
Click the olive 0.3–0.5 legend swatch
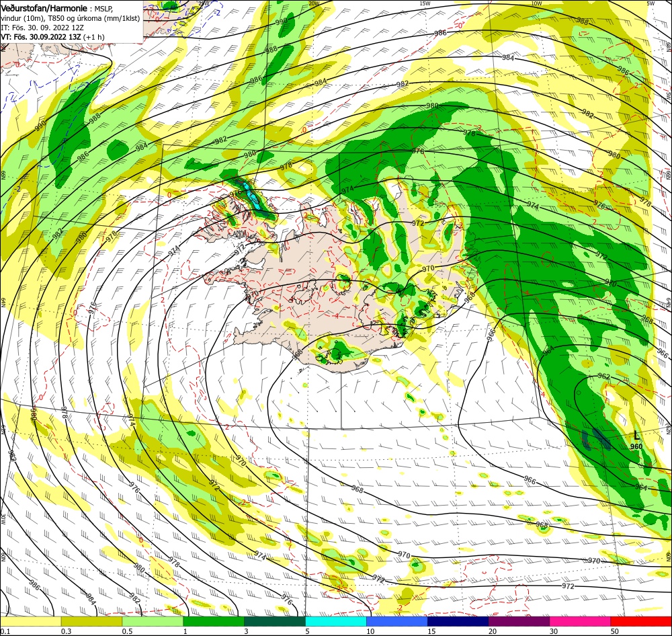91,621
